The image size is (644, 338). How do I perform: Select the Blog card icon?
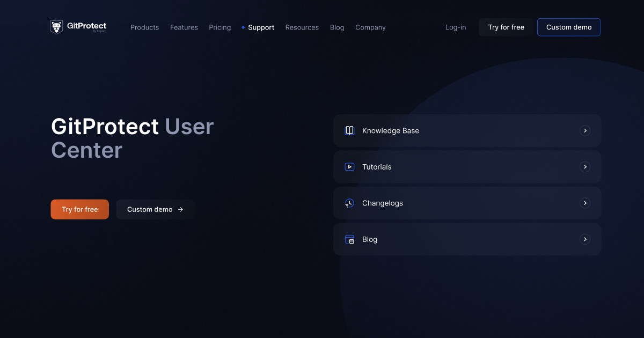click(349, 239)
